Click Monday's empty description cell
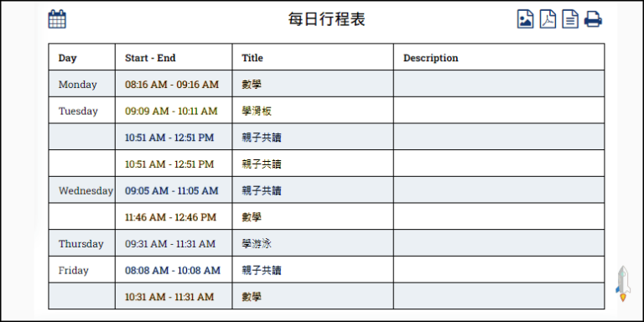Image resolution: width=644 pixels, height=322 pixels. [499, 84]
